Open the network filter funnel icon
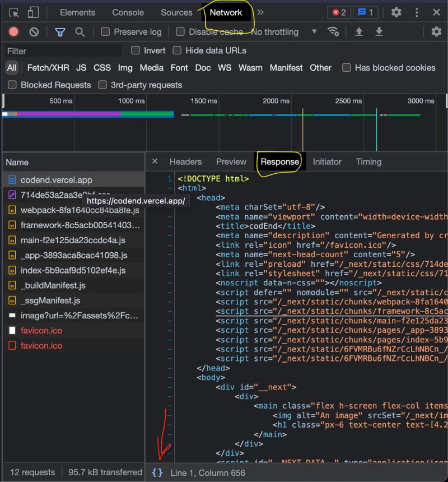448x482 pixels. [60, 32]
